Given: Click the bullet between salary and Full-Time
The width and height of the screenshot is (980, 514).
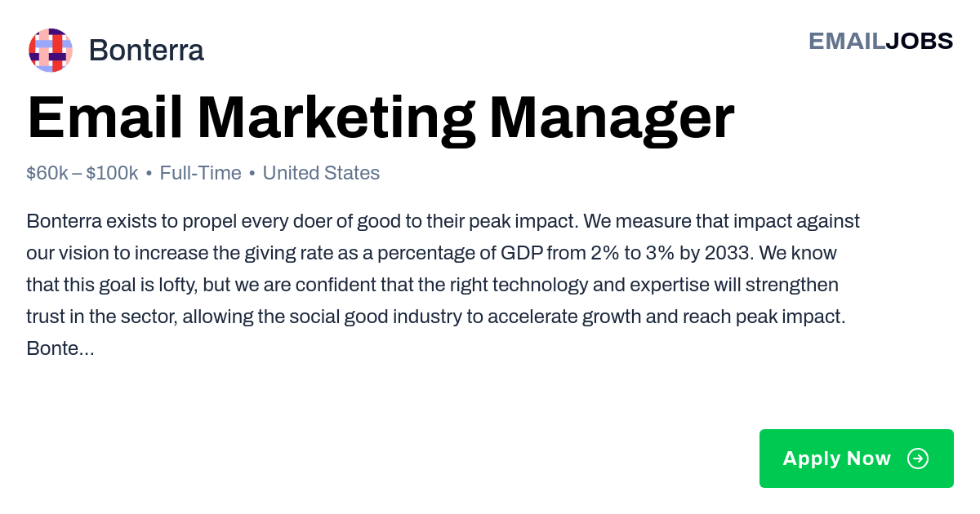Looking at the screenshot, I should (x=149, y=174).
